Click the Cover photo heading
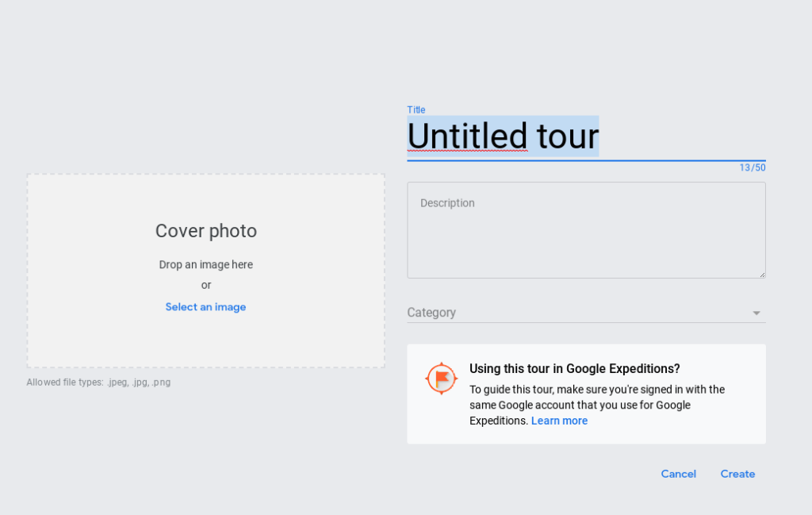The width and height of the screenshot is (812, 515). coord(205,231)
